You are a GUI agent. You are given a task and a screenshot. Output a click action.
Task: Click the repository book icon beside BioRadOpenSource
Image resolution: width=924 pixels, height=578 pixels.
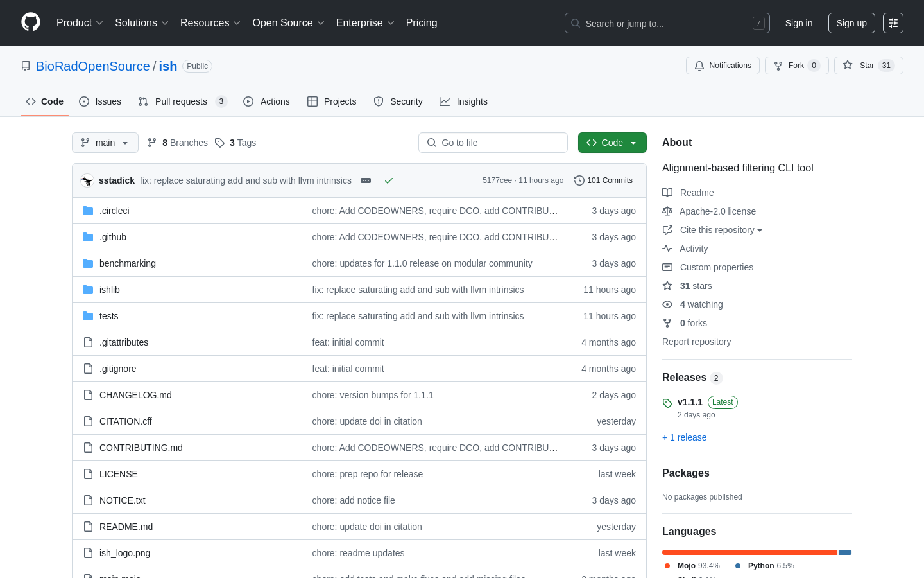[26, 66]
